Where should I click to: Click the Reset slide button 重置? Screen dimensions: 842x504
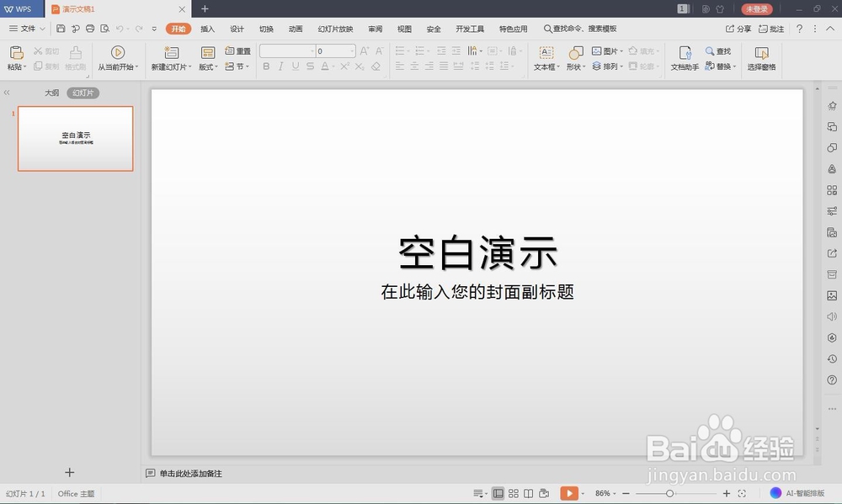(238, 51)
